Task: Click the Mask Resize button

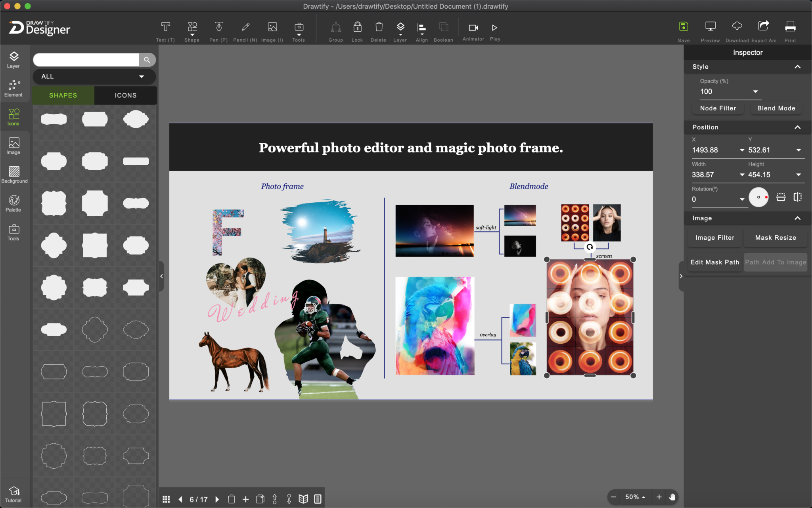Action: click(x=775, y=237)
